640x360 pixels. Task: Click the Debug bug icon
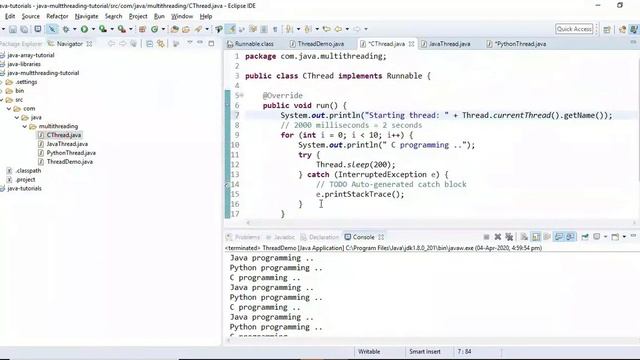click(65, 29)
